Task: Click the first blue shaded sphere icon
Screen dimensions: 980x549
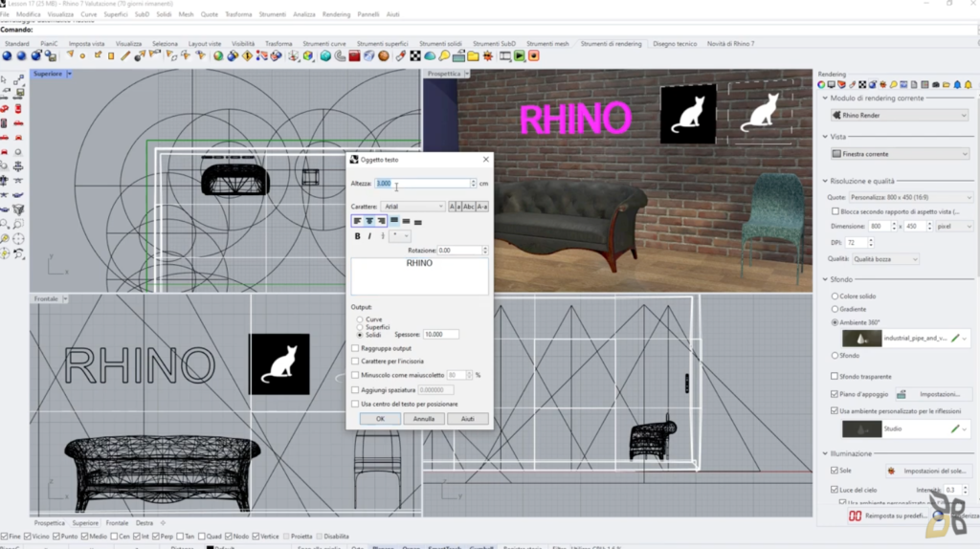Action: (x=7, y=56)
